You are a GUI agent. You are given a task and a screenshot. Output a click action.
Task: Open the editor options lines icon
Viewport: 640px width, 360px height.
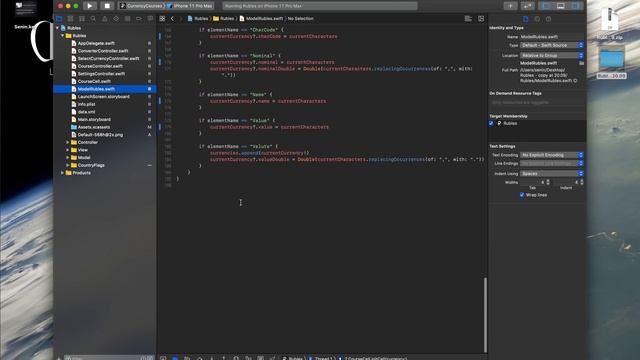[x=468, y=18]
